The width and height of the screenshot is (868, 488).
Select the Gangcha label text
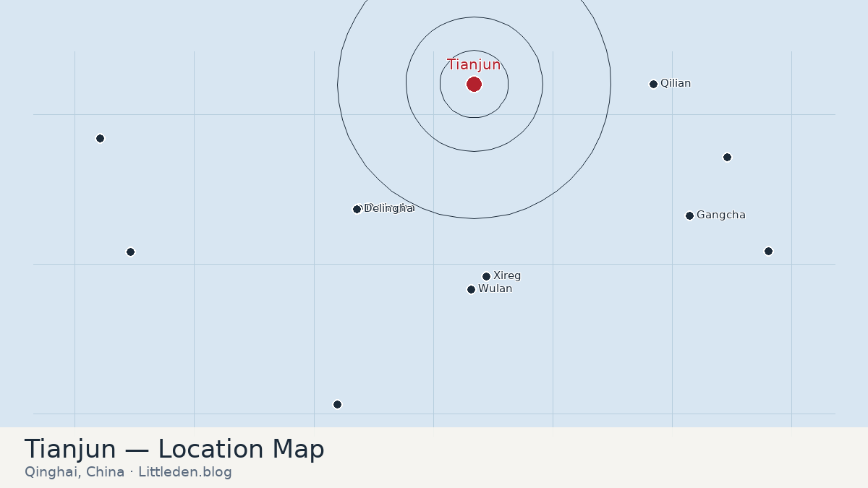click(x=721, y=215)
